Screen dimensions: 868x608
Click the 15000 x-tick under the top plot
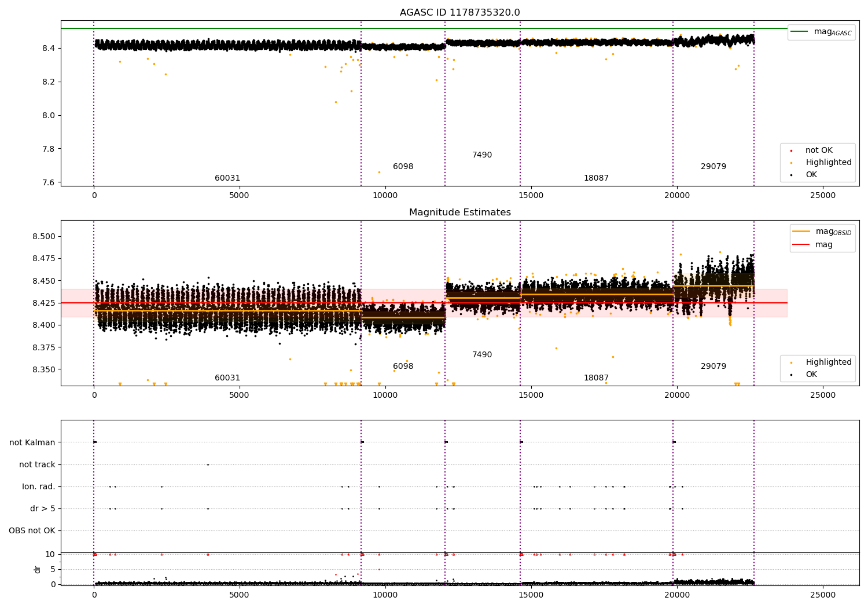(x=531, y=196)
